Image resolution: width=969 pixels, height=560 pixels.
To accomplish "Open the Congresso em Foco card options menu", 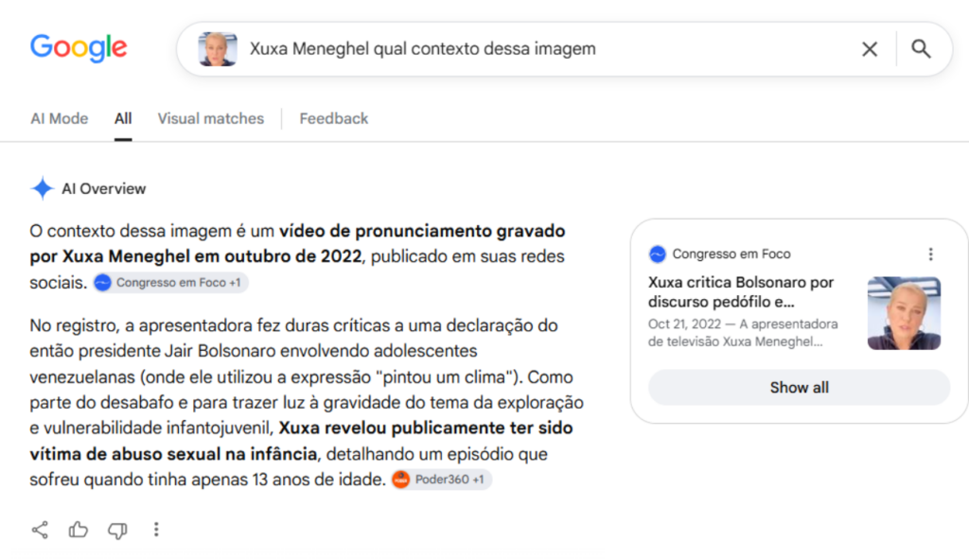I will [931, 254].
